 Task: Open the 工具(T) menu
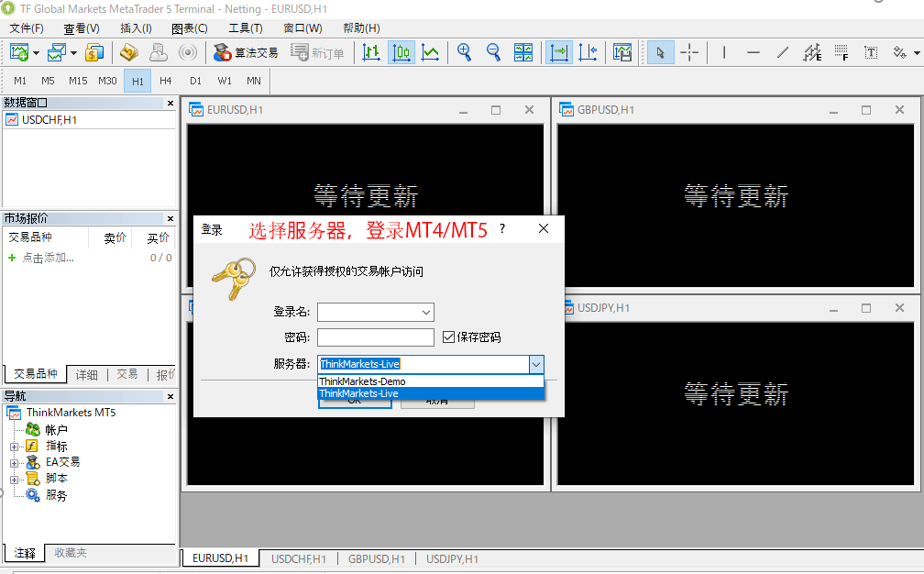tap(246, 28)
